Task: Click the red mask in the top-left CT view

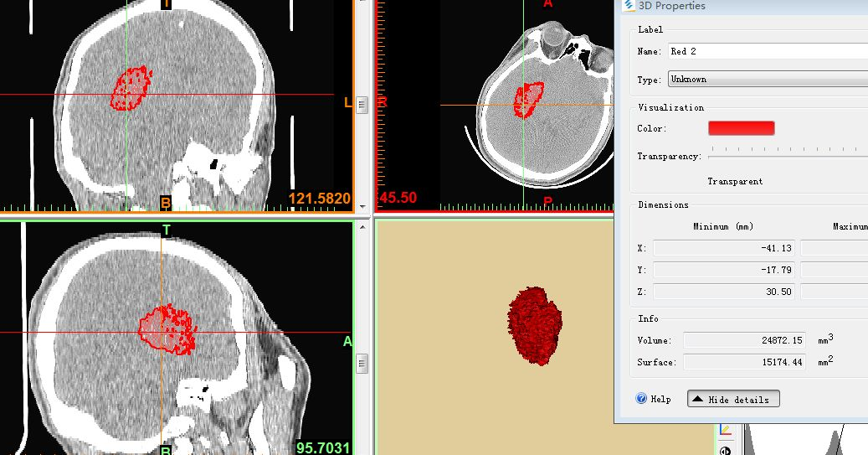Action: tap(131, 90)
